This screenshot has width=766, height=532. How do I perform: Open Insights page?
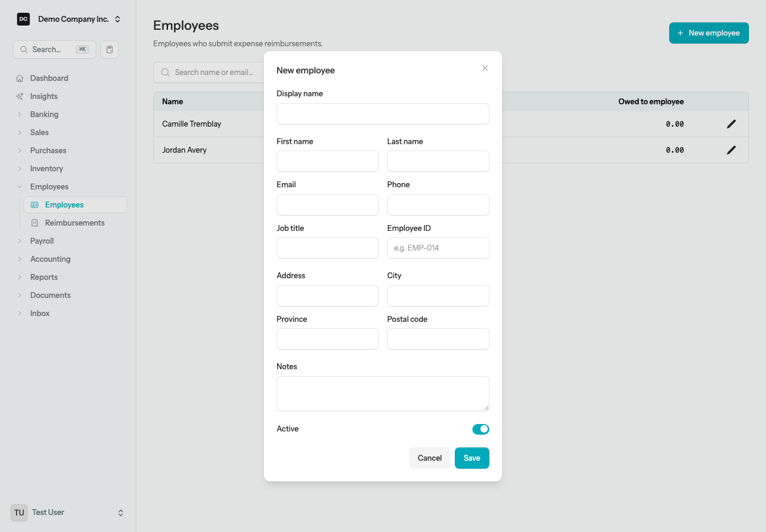click(68, 96)
